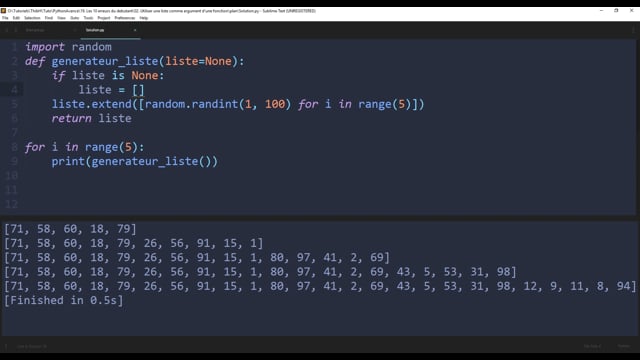This screenshot has height=360, width=640.
Task: Click the tab size setting in status bar
Action: 592,346
